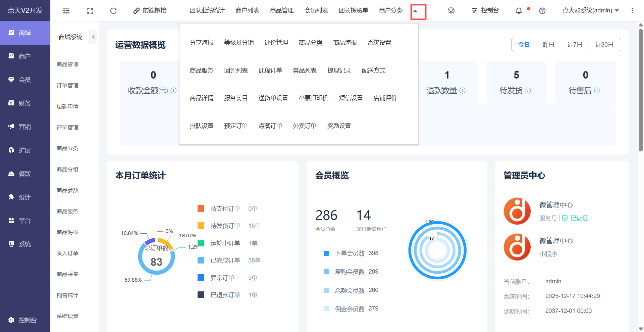
Task: Open 销售统计 in 商城系统 submenu
Action: point(67,295)
